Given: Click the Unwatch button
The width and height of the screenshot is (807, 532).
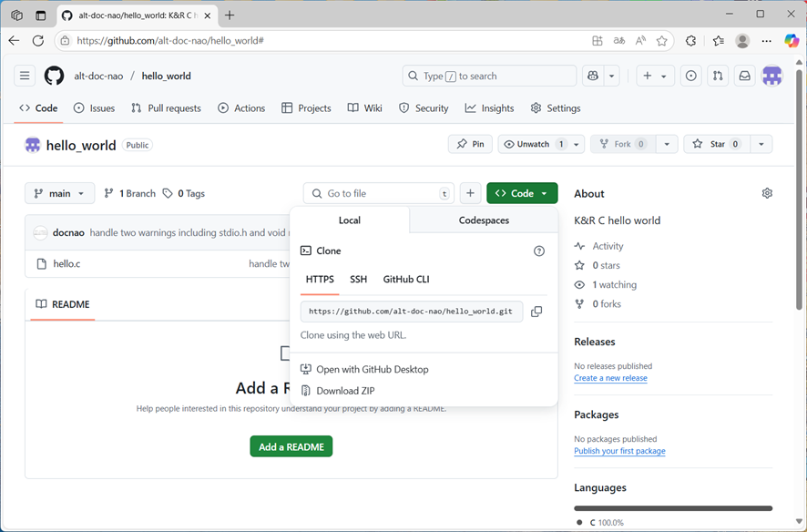Looking at the screenshot, I should click(533, 144).
